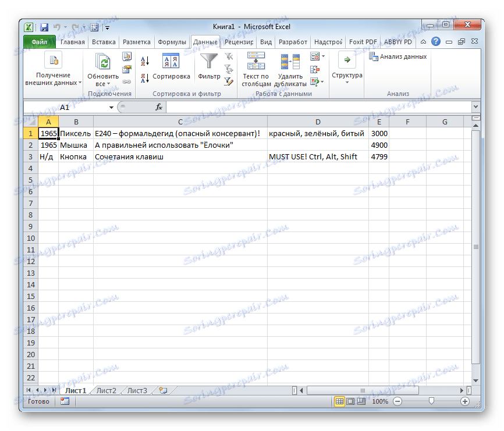The width and height of the screenshot is (504, 431).
Task: Sort descending with Я-А icon
Action: (x=145, y=78)
